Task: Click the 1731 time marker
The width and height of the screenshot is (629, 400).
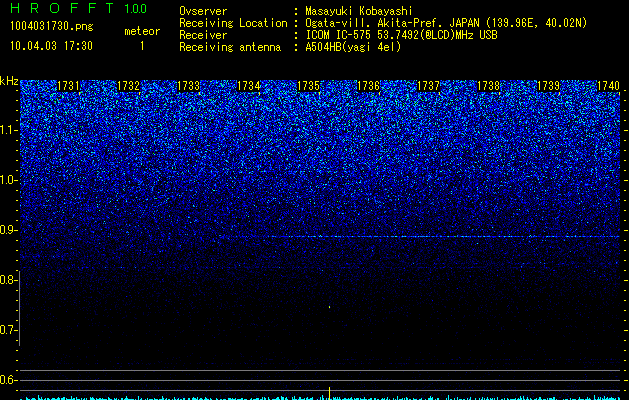Action: tap(68, 86)
